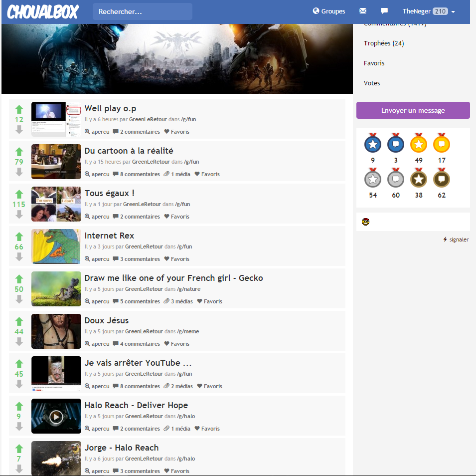
Task: Open the Halo Reach - Deliver Hope video thumbnail
Action: [56, 416]
